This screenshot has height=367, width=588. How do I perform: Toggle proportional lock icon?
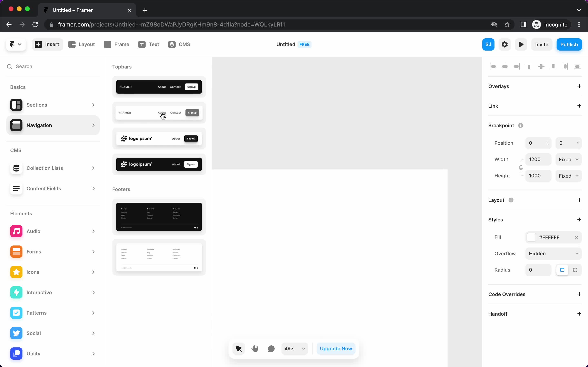point(521,167)
